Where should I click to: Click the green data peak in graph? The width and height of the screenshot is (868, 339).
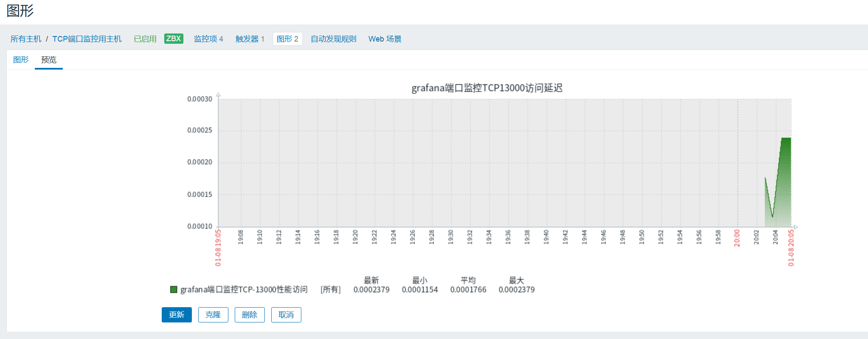pyautogui.click(x=786, y=140)
